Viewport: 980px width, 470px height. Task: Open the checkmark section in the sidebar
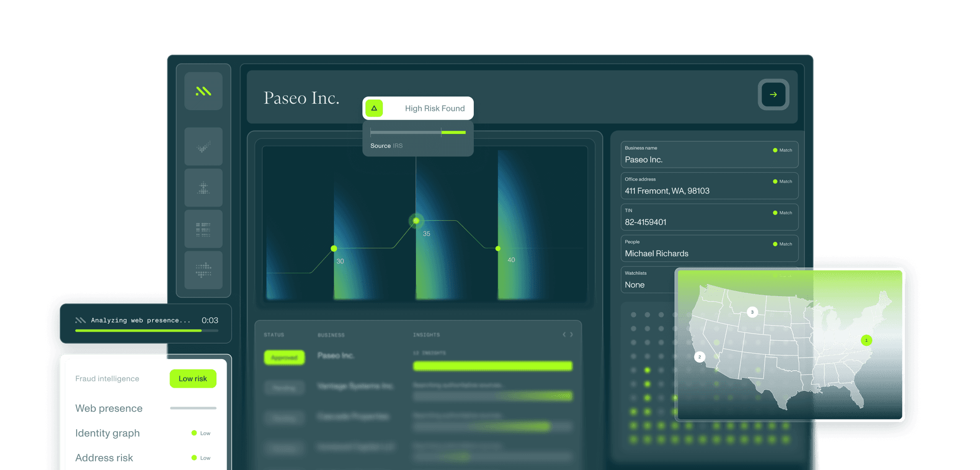[x=203, y=147]
